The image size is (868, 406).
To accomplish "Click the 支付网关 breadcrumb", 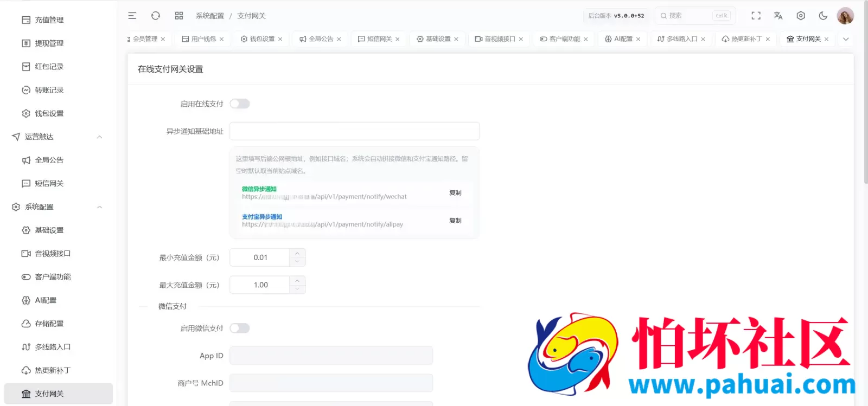I will tap(251, 16).
